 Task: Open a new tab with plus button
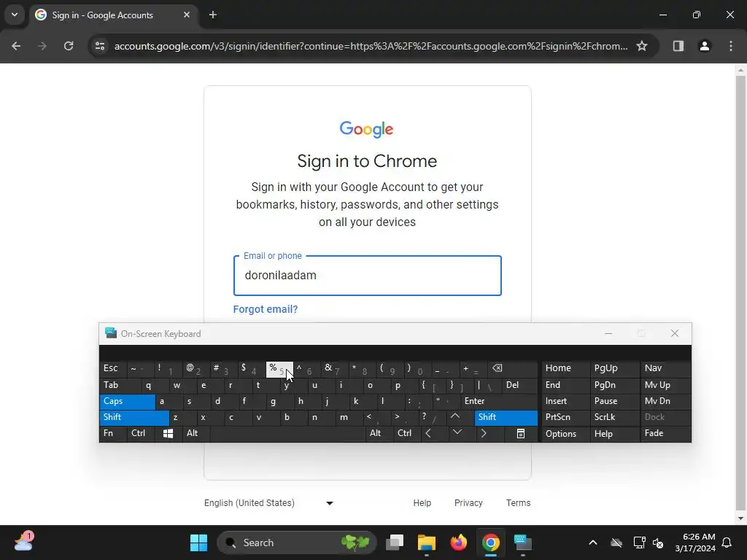point(213,15)
